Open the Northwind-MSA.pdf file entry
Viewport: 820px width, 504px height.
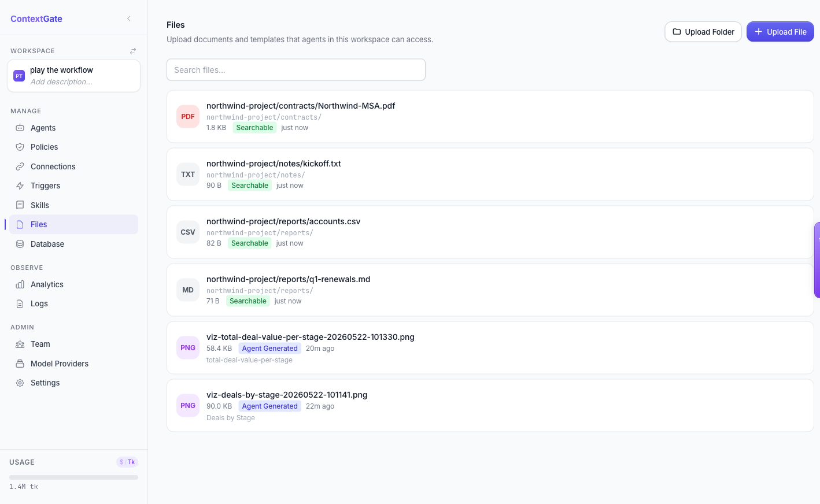click(x=490, y=116)
